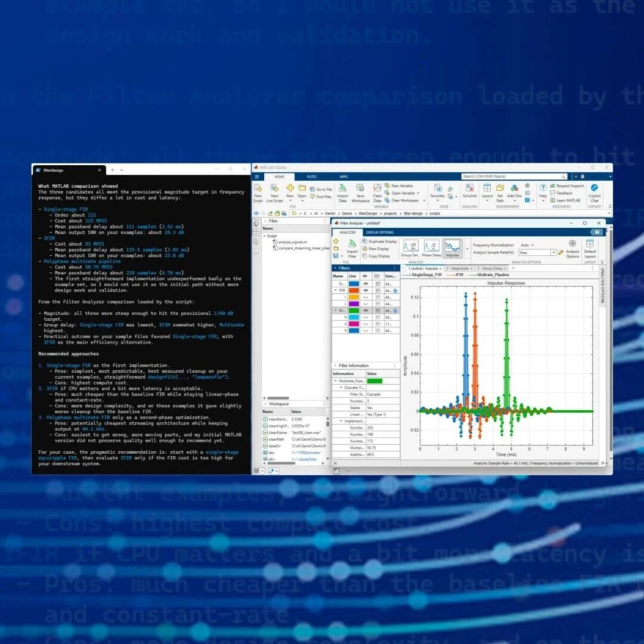Click Duplicate Display in Filter Analyzer
Viewport: 644px width, 644px height.
(379, 241)
